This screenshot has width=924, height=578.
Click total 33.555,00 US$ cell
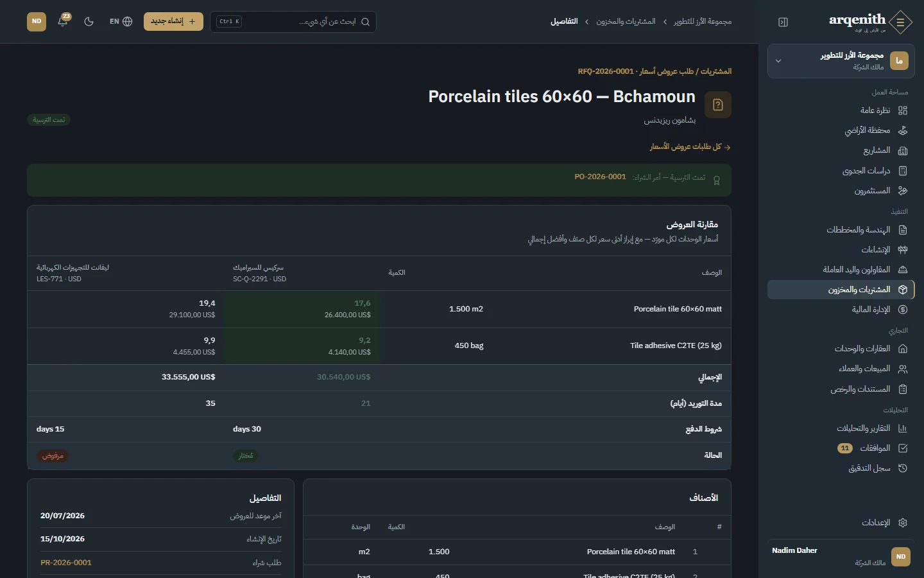[188, 377]
